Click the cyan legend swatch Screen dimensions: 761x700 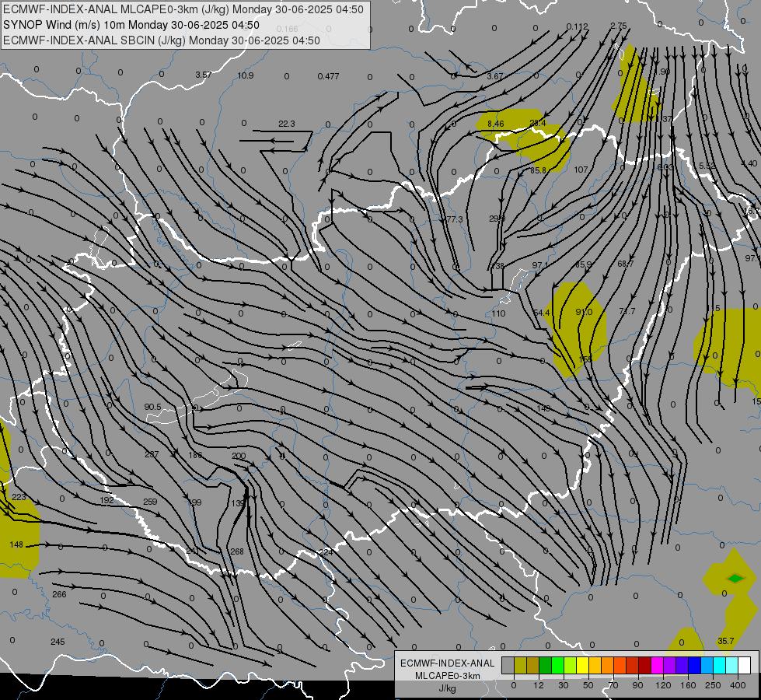[719, 665]
